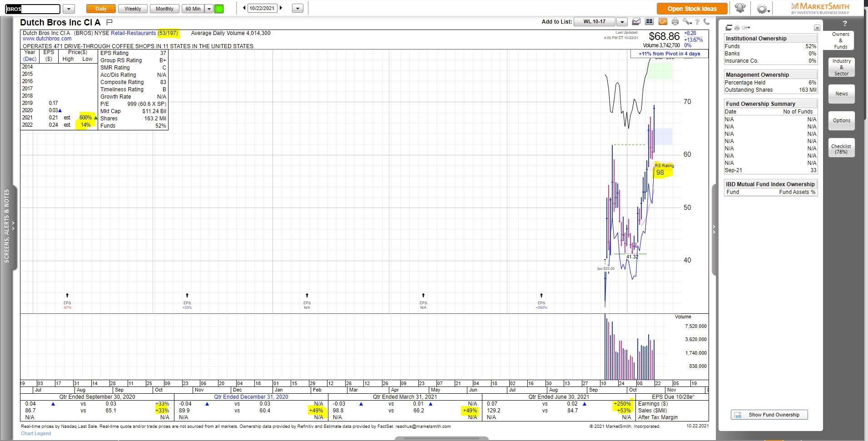Click the +11% from Pivot in 4 days label
The height and width of the screenshot is (441, 868).
[669, 54]
